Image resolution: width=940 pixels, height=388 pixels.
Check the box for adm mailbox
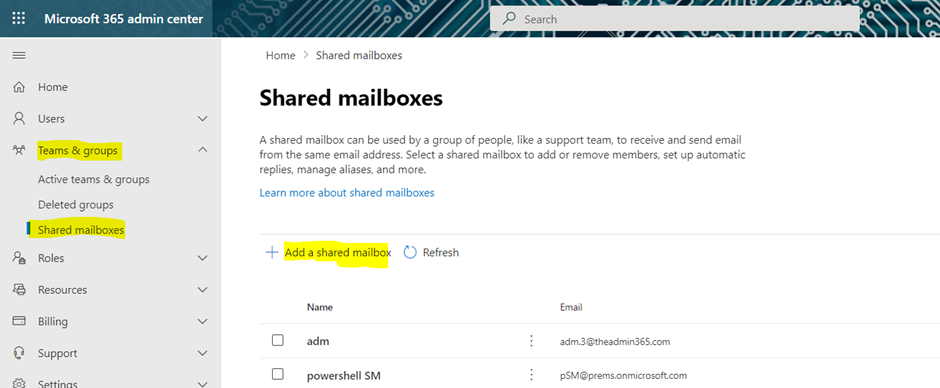[278, 341]
